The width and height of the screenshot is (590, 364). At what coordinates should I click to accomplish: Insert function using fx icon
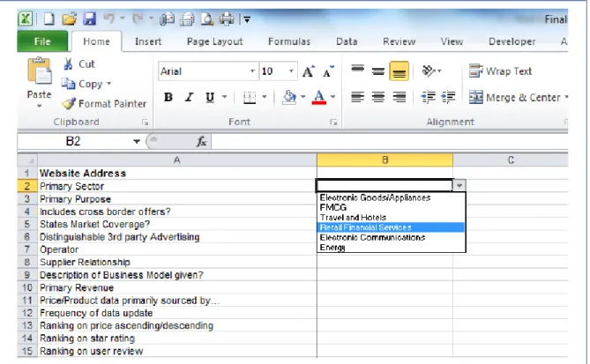click(201, 141)
